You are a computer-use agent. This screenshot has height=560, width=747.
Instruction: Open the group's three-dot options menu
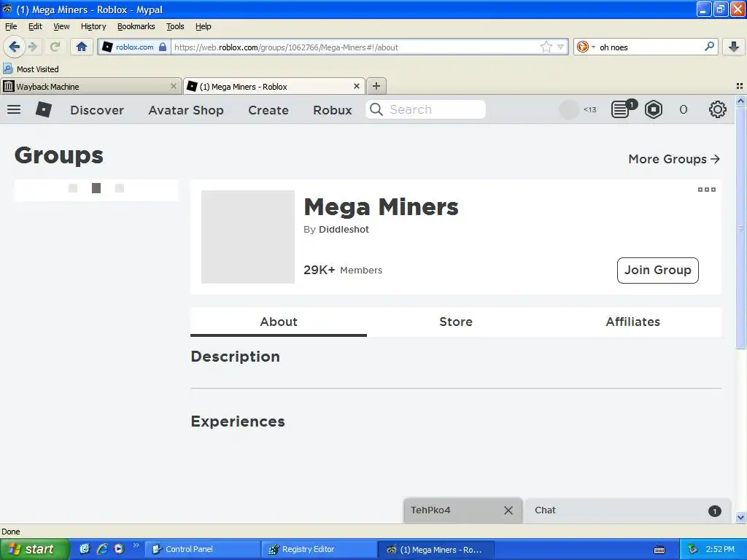point(706,190)
